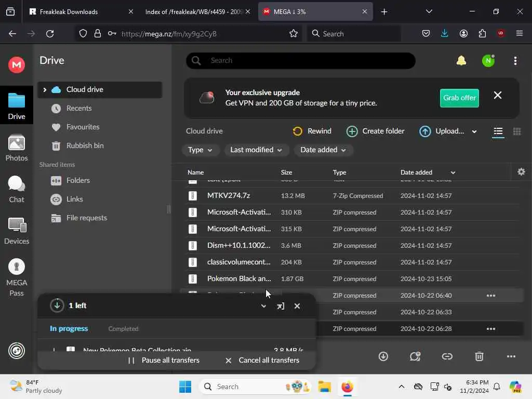Click the MEGA search field
532x399 pixels.
pos(301,61)
